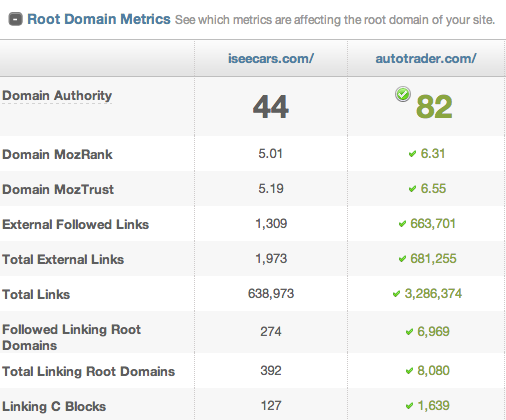This screenshot has height=420, width=506.
Task: Select the value 127
Action: tap(271, 406)
